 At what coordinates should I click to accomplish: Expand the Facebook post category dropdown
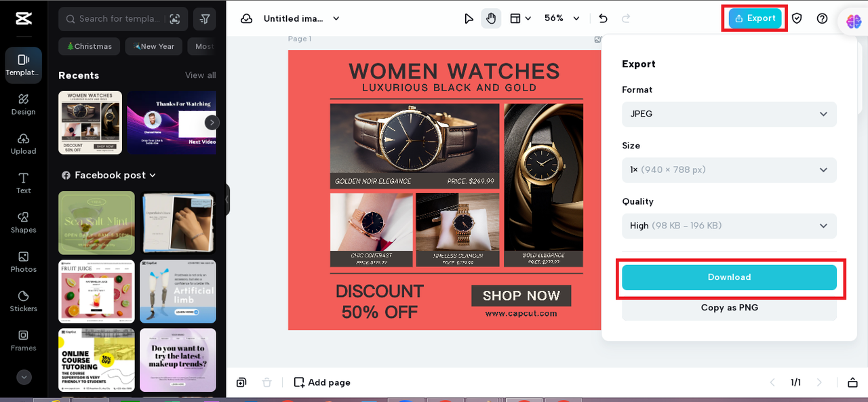pos(108,175)
